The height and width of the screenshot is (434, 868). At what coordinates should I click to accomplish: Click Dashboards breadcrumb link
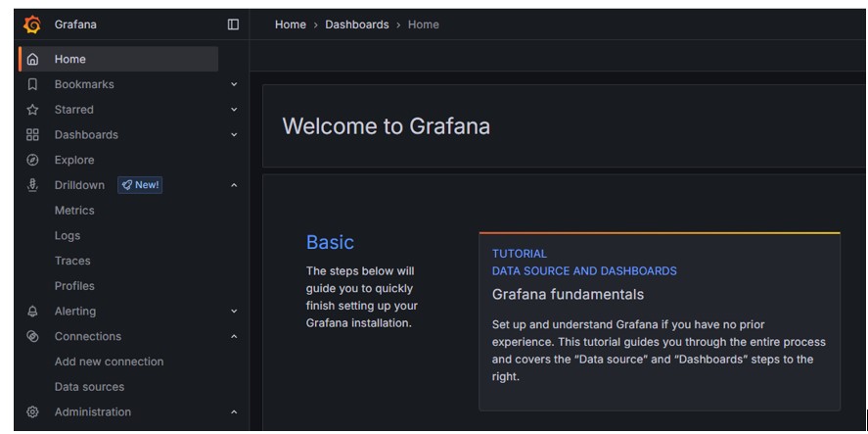coord(356,24)
